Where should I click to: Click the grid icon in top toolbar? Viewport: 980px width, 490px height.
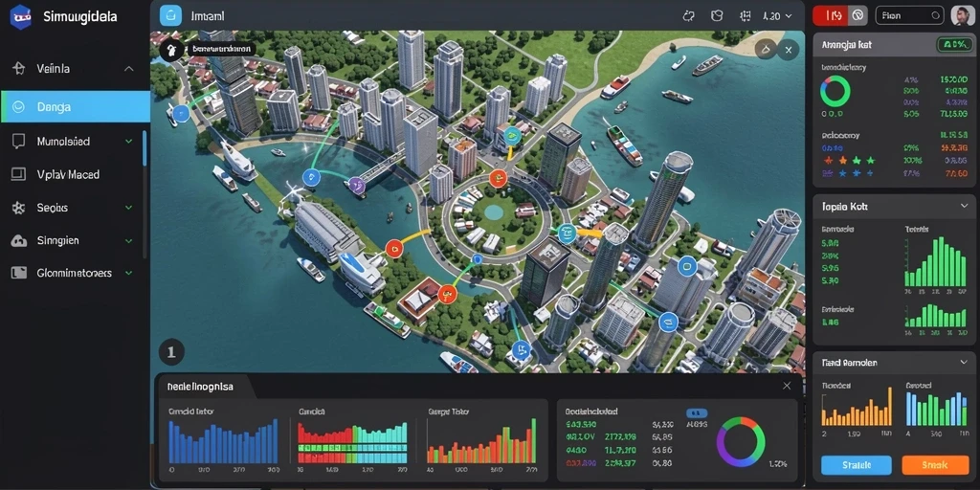click(745, 16)
